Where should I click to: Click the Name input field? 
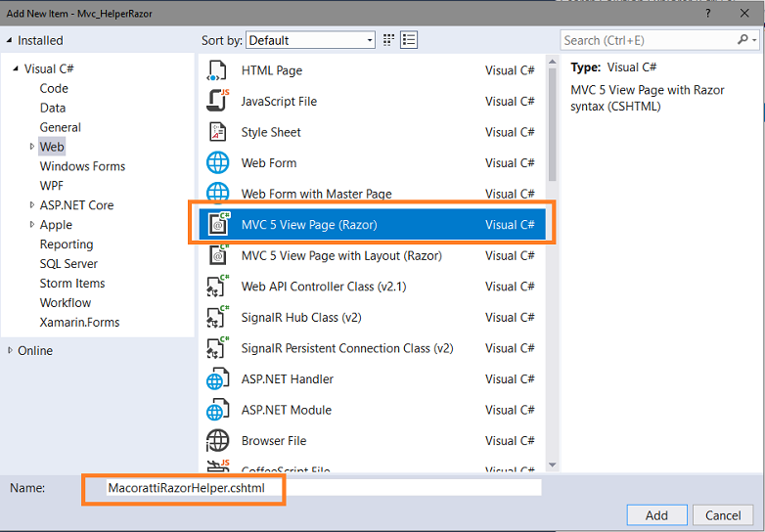pos(324,488)
